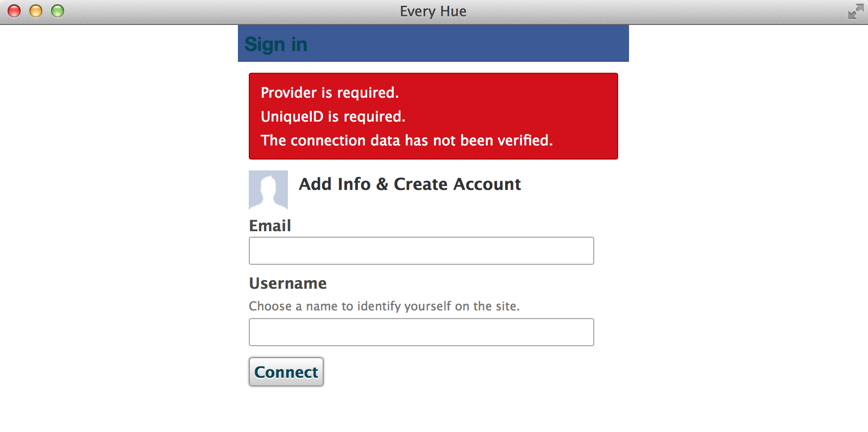Close the Every Hue window

(x=14, y=11)
